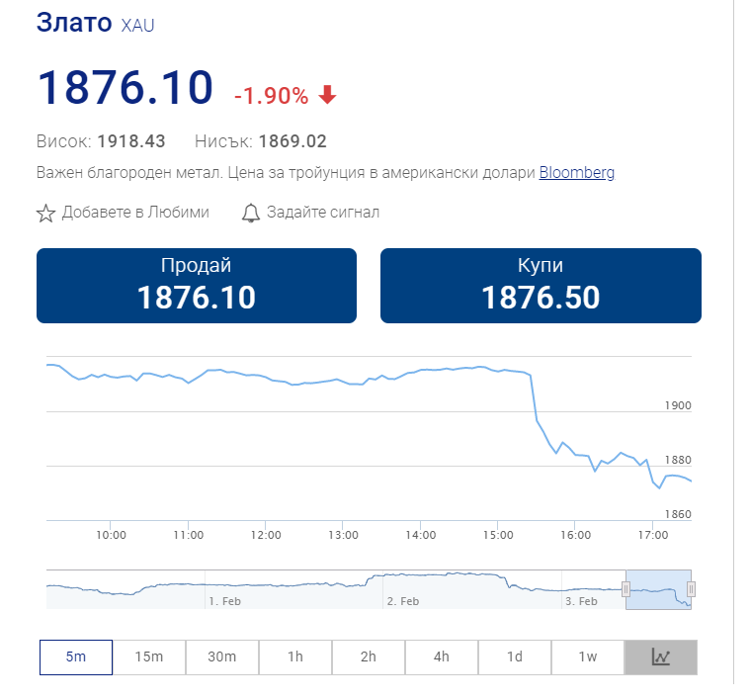
Task: Click the bell signal alert icon
Action: tap(251, 213)
